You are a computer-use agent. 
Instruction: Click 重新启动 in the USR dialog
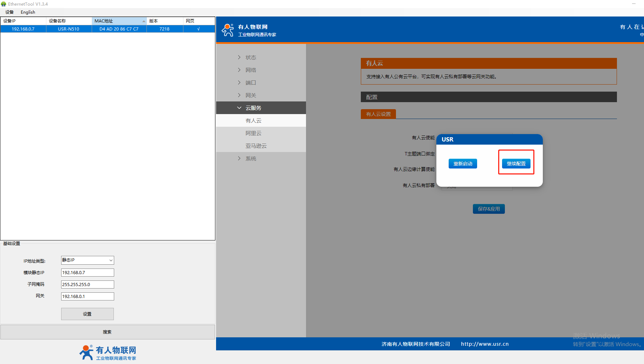(x=463, y=164)
